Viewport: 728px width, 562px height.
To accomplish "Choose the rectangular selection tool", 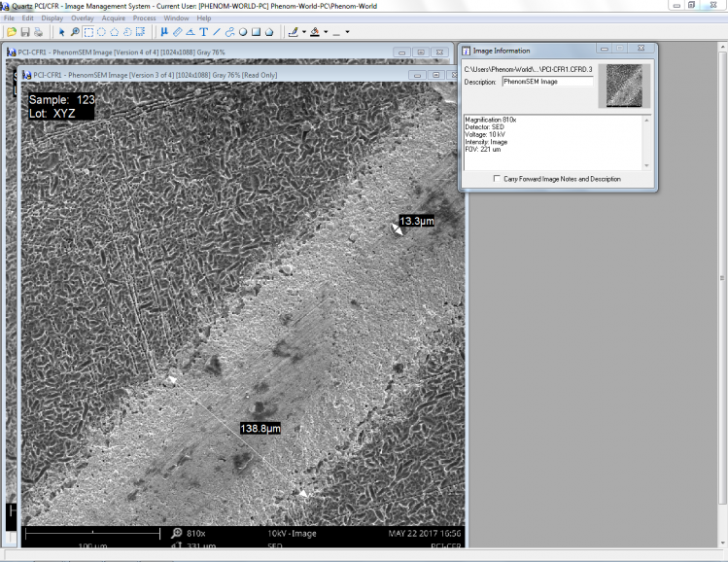I will 88,32.
